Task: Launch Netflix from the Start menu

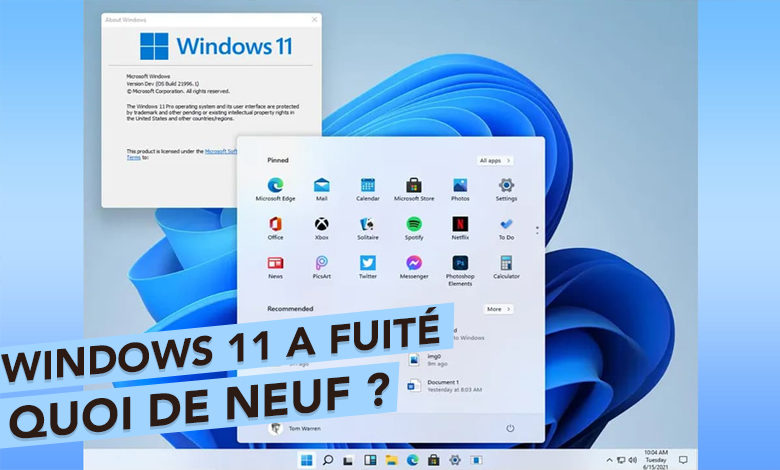Action: tap(460, 228)
